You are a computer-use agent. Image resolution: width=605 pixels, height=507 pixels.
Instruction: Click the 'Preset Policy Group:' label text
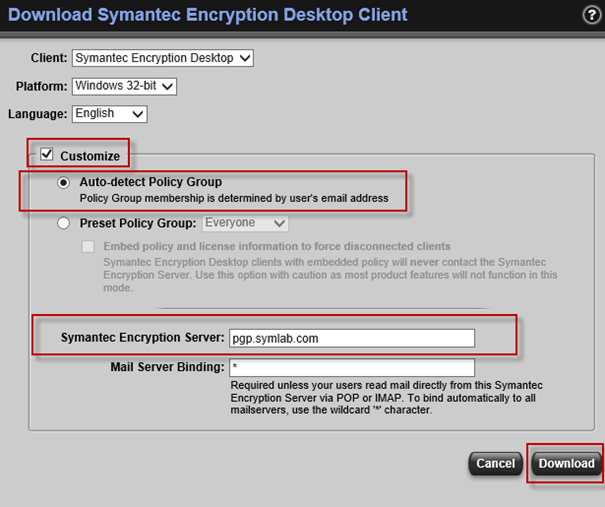pos(139,223)
